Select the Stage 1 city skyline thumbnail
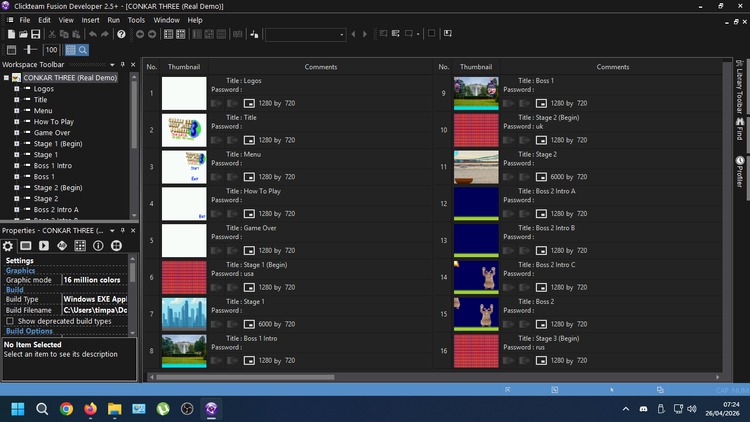The width and height of the screenshot is (750, 422). point(184,314)
